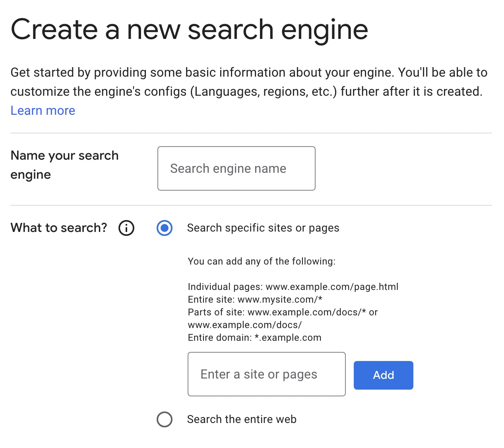Click the Individual pages example line
Image resolution: width=504 pixels, height=448 pixels.
[293, 287]
